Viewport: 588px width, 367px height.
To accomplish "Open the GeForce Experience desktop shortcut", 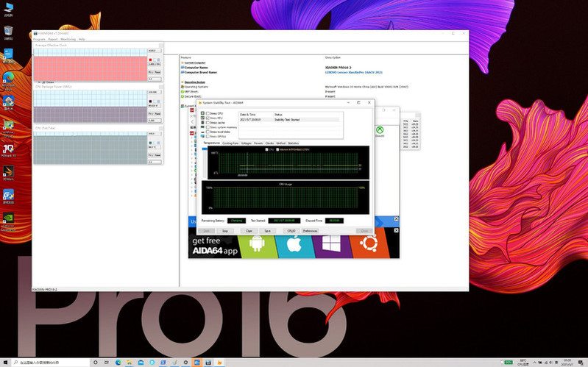I will (8, 221).
